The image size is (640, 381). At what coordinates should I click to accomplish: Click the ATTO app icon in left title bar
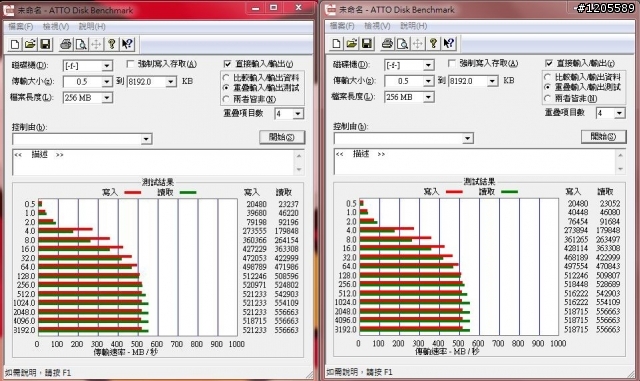9,10
